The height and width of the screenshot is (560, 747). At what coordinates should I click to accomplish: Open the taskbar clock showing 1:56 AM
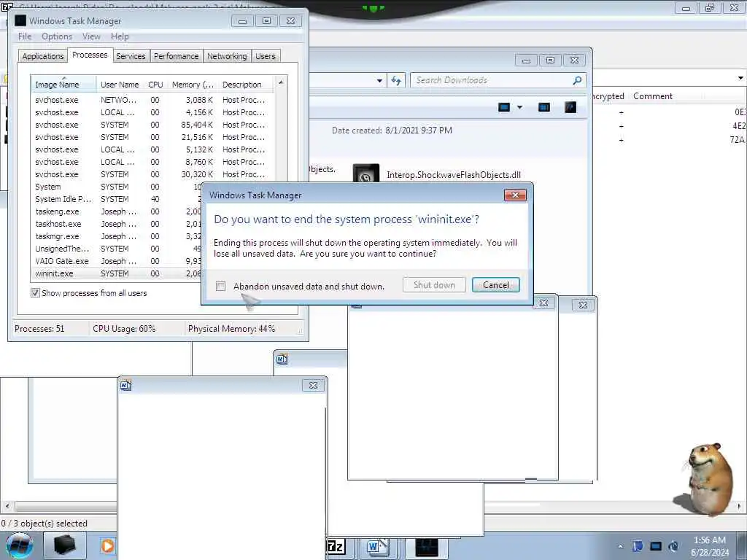(x=710, y=546)
